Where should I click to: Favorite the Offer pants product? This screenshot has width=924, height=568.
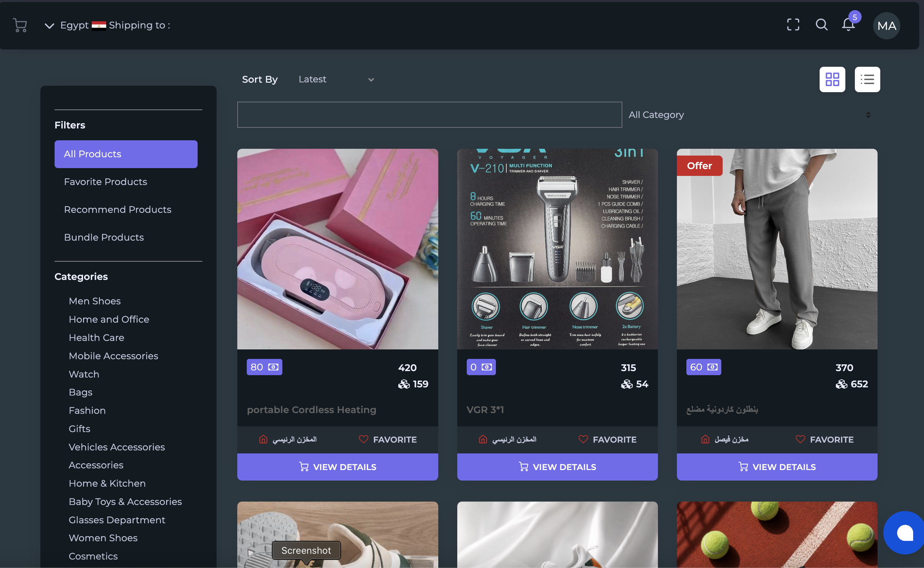[x=824, y=439]
